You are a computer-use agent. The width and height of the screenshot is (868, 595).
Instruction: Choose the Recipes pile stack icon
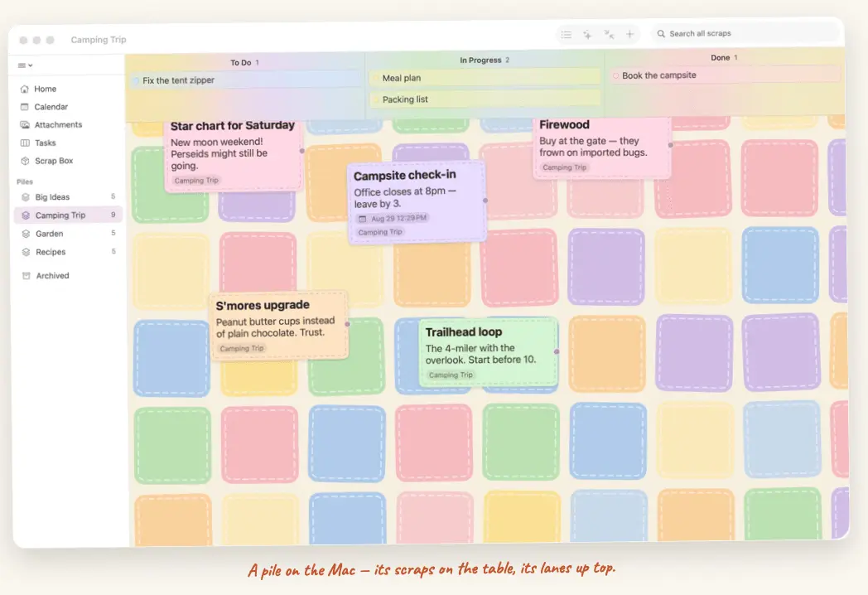tap(26, 252)
